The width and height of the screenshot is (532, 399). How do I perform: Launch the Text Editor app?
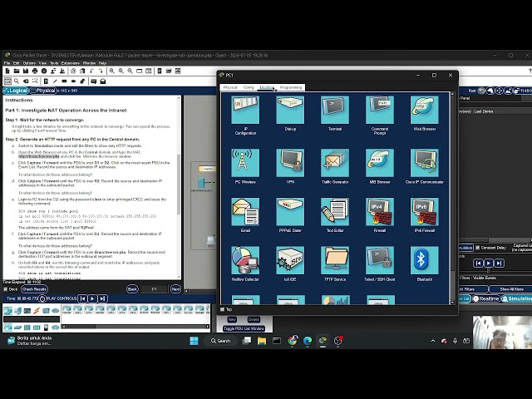click(x=335, y=212)
